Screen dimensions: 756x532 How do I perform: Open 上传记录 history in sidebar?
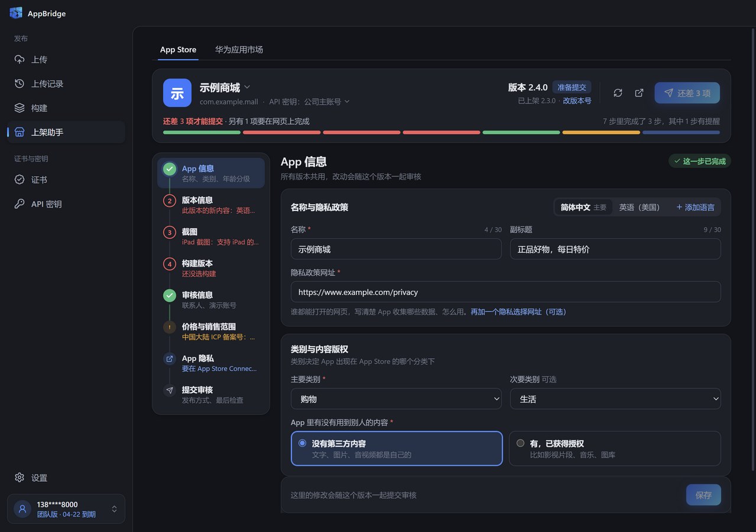click(x=66, y=84)
